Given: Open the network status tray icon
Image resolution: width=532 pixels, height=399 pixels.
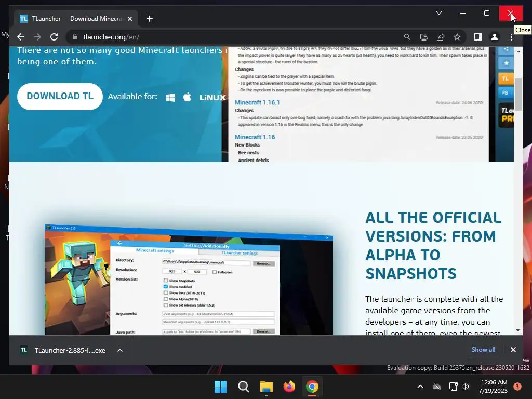Looking at the screenshot, I should click(x=453, y=387).
